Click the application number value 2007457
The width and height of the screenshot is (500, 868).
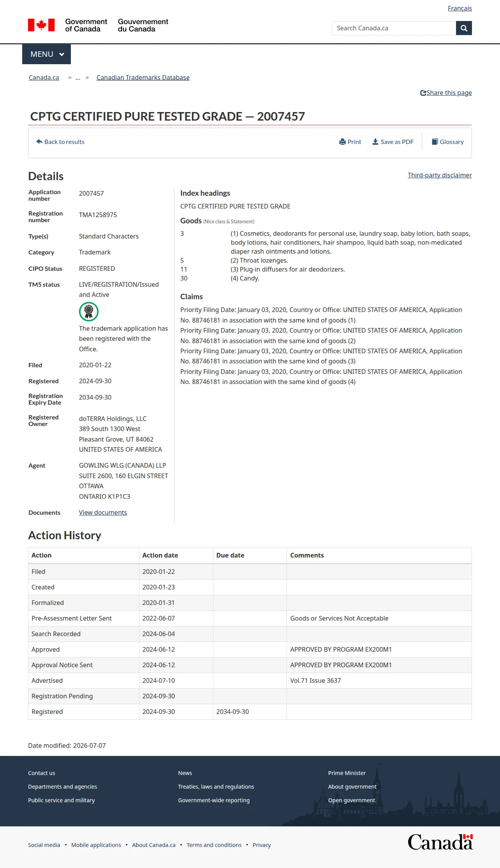92,193
